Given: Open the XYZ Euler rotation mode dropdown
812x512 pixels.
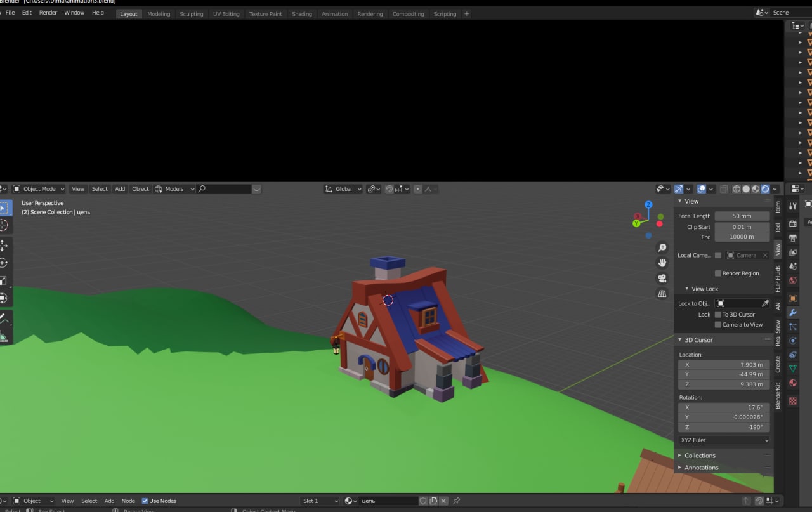Looking at the screenshot, I should 724,440.
